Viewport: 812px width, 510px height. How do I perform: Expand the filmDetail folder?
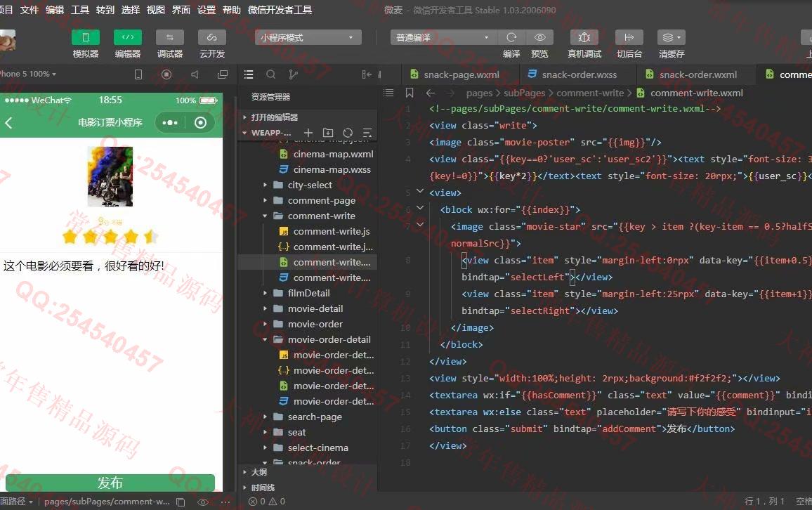[307, 293]
